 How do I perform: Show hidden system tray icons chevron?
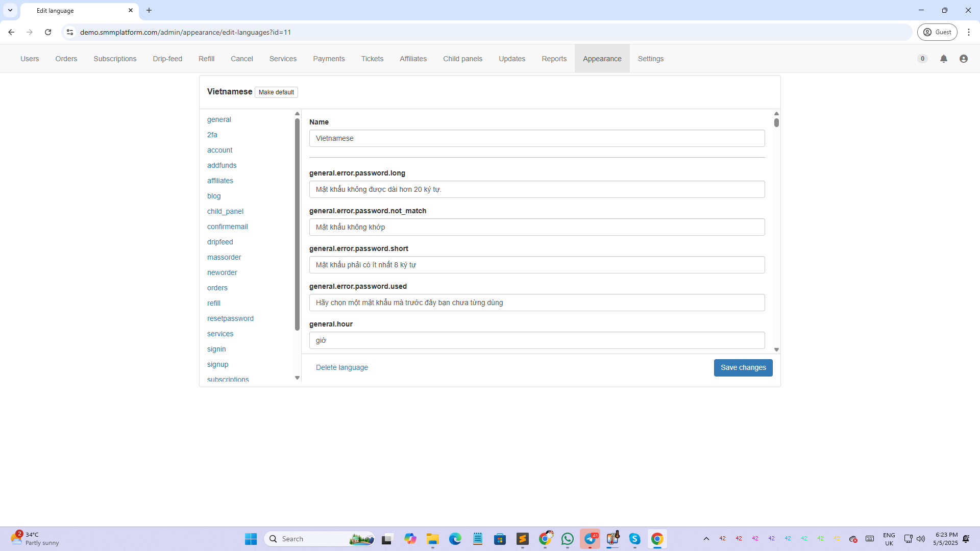(706, 539)
